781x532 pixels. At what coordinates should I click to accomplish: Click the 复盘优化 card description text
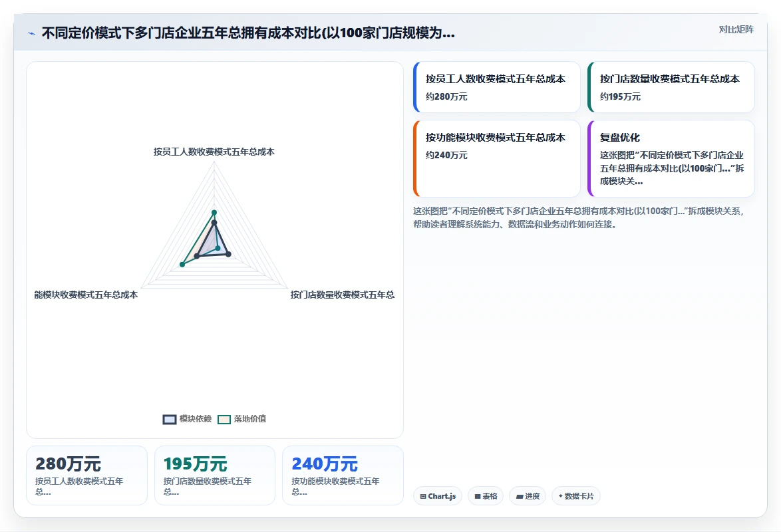pyautogui.click(x=671, y=168)
